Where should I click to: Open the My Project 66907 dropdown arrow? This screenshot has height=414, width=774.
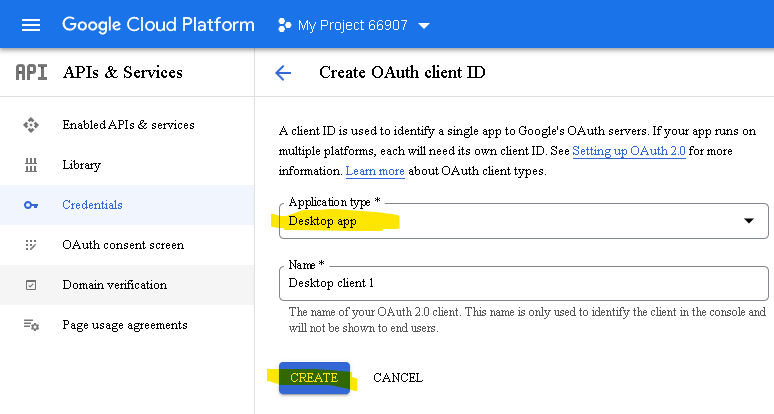pyautogui.click(x=424, y=26)
